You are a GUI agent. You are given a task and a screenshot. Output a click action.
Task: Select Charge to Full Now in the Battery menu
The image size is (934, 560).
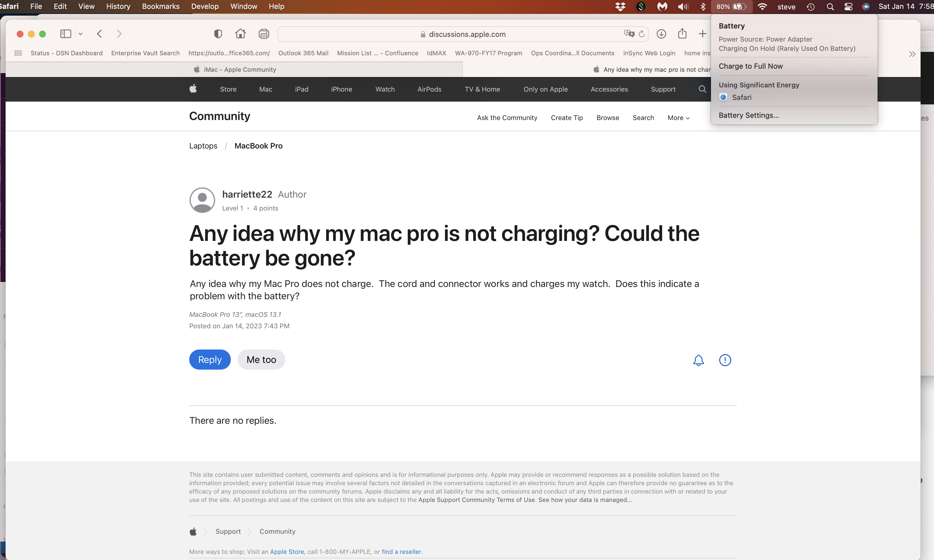750,66
